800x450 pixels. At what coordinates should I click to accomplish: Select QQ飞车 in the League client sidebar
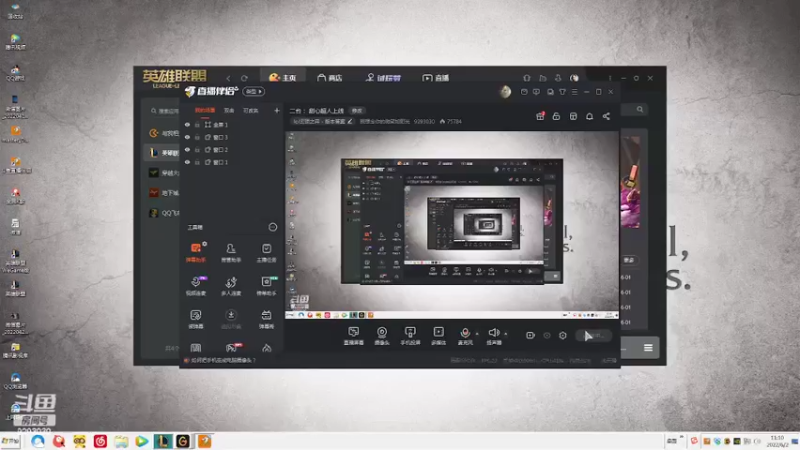pos(164,213)
